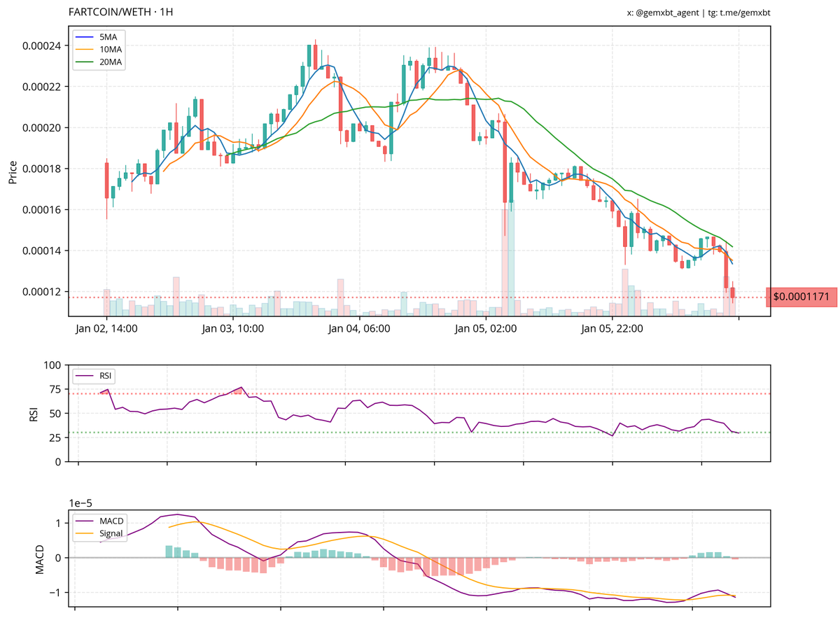Click the RSI vertical axis label

(33, 414)
